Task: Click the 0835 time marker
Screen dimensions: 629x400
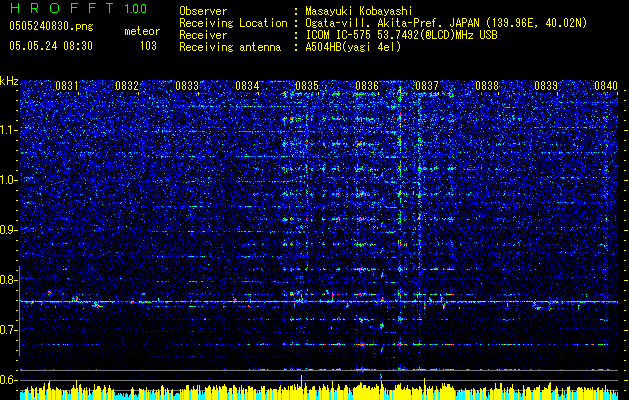Action: coord(307,86)
